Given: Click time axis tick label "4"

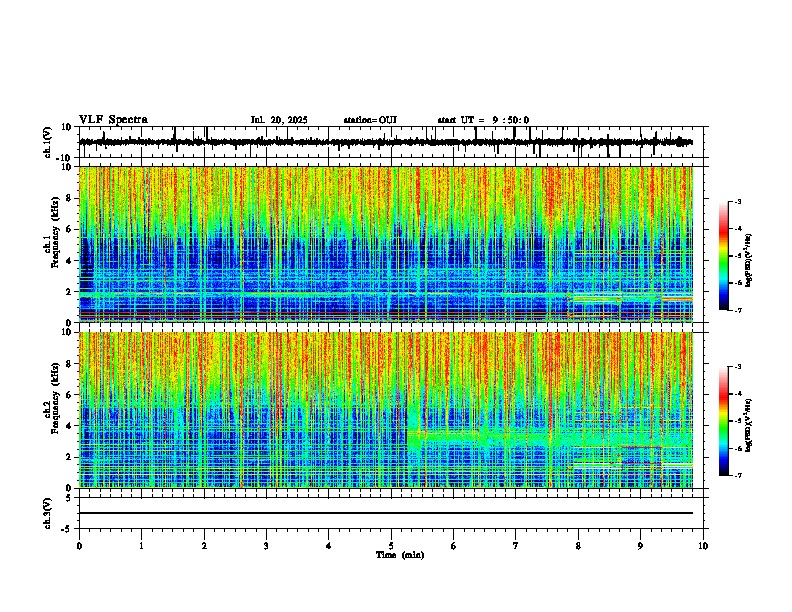Looking at the screenshot, I should [x=329, y=546].
